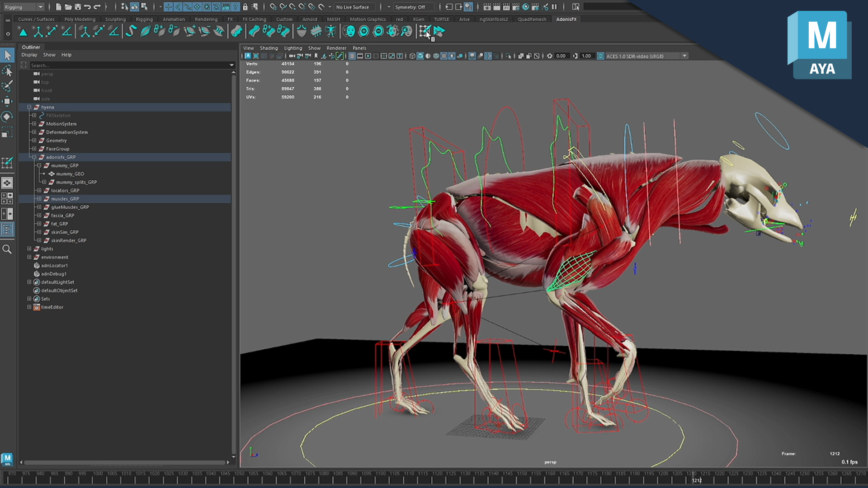Open the ACES color space dropdown
Viewport: 868px width, 488px height.
(684, 56)
